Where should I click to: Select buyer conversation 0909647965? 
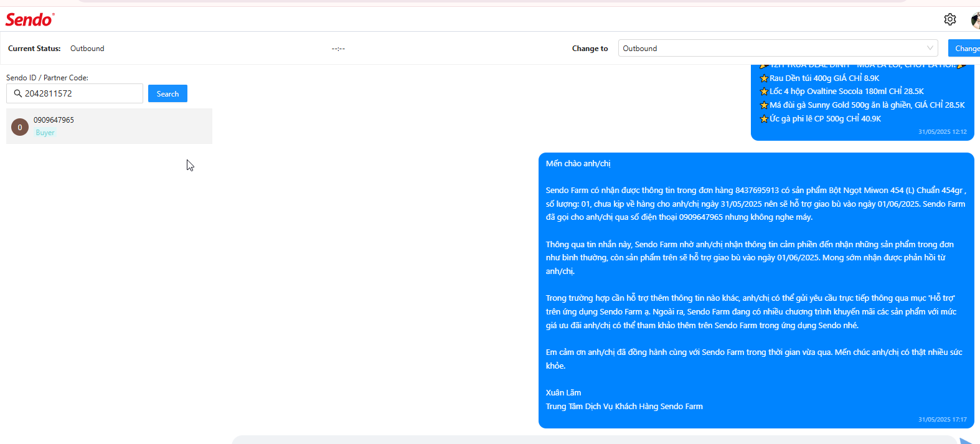pyautogui.click(x=109, y=126)
